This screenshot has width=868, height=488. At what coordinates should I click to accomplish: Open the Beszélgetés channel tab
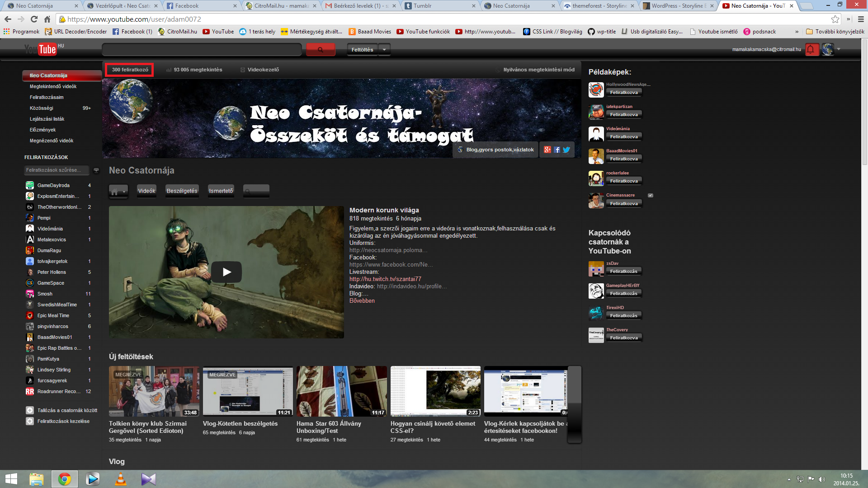[x=182, y=191]
